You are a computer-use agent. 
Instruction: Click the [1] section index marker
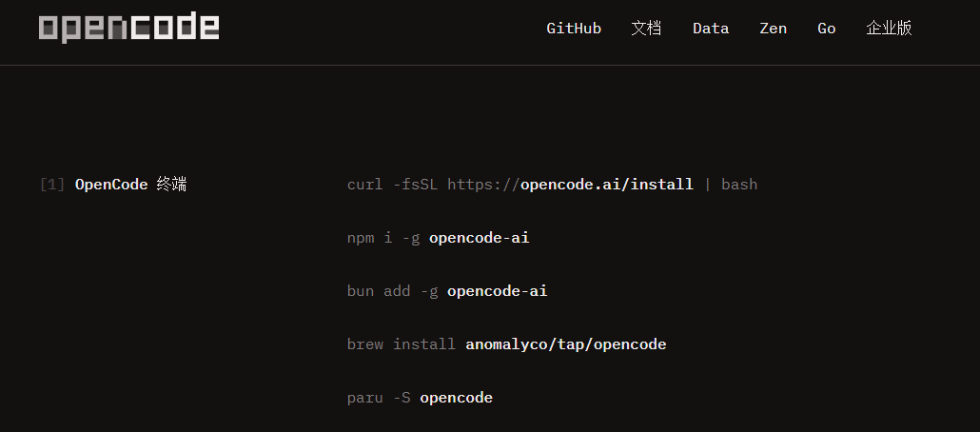click(52, 185)
